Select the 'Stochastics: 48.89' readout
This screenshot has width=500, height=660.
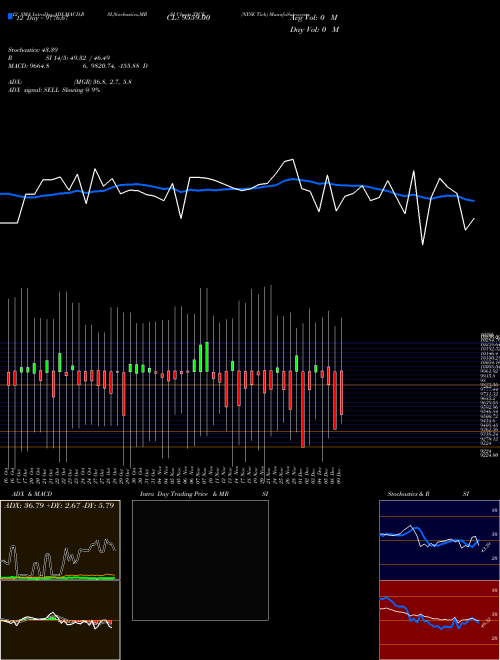point(33,50)
